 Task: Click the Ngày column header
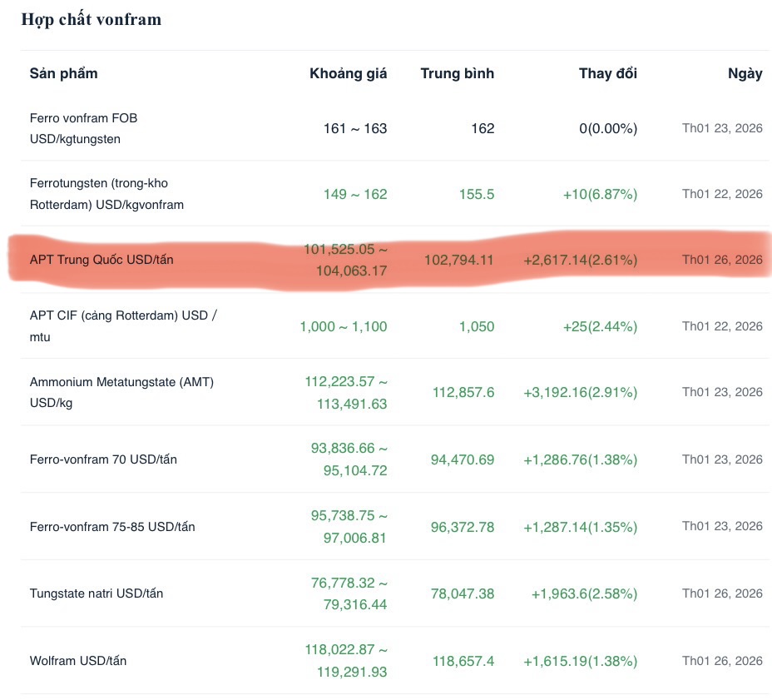pyautogui.click(x=745, y=73)
